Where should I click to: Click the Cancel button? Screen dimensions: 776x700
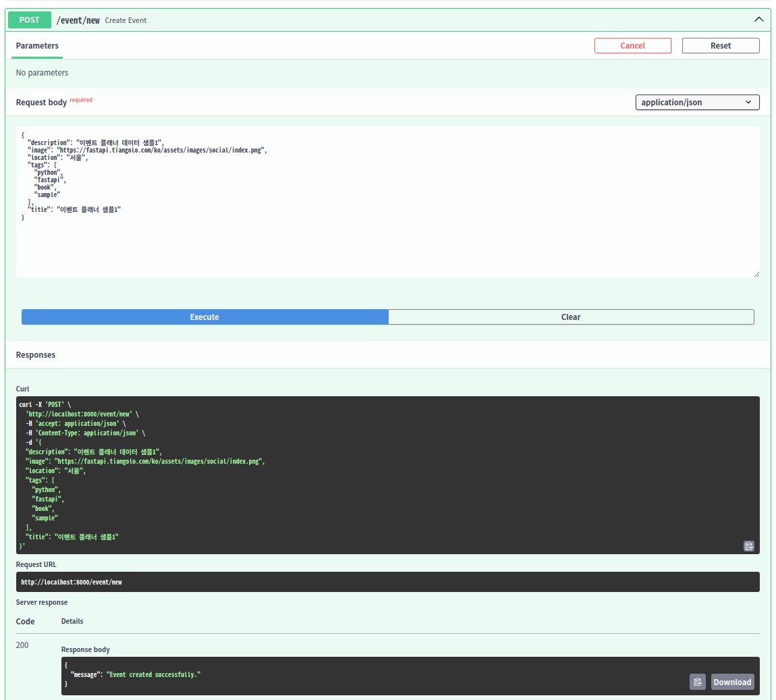pos(632,45)
